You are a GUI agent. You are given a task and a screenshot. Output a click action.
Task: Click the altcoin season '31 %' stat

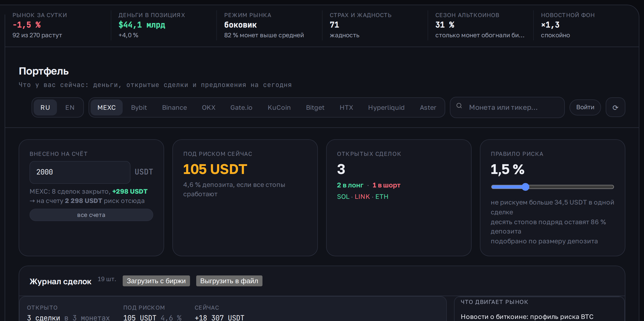445,25
